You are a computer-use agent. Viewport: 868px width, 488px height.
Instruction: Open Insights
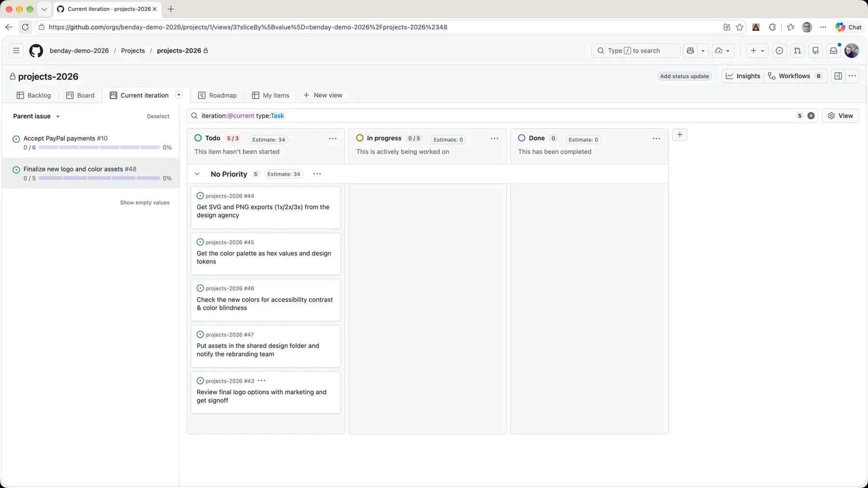(x=743, y=76)
